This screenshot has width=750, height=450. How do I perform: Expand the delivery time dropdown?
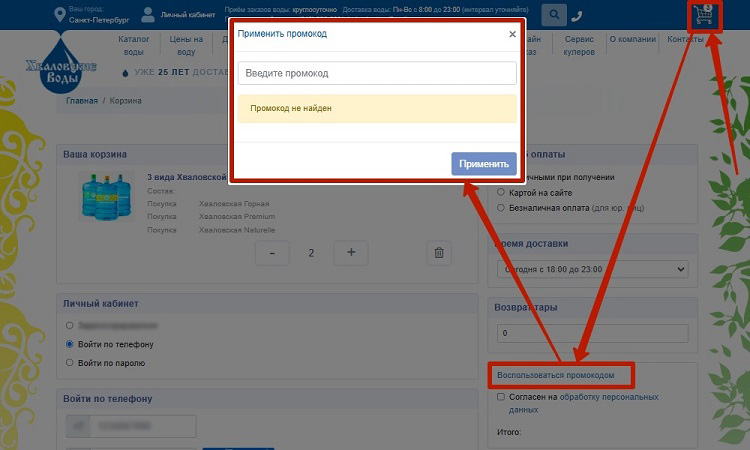tap(592, 269)
